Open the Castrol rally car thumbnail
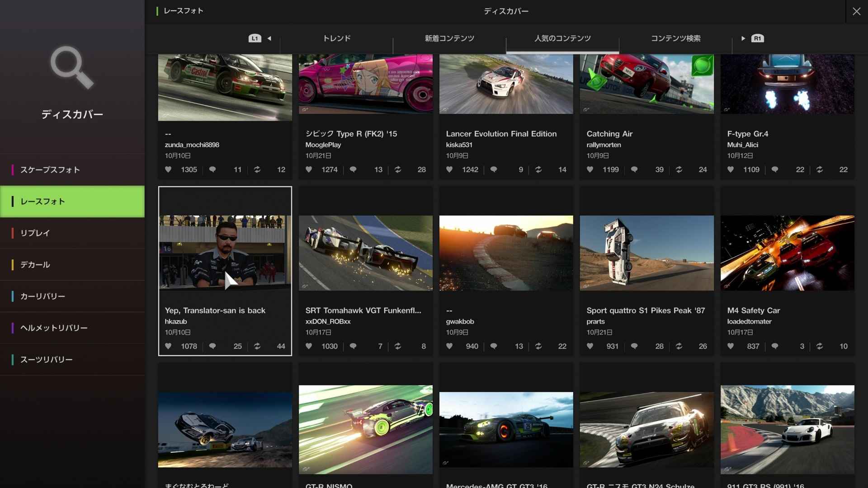Screen dimensions: 868x488 pyautogui.click(x=225, y=88)
